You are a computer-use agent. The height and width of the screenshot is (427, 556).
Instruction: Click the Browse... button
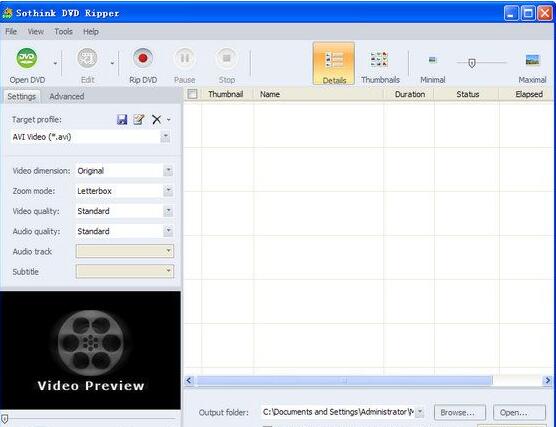click(x=460, y=412)
